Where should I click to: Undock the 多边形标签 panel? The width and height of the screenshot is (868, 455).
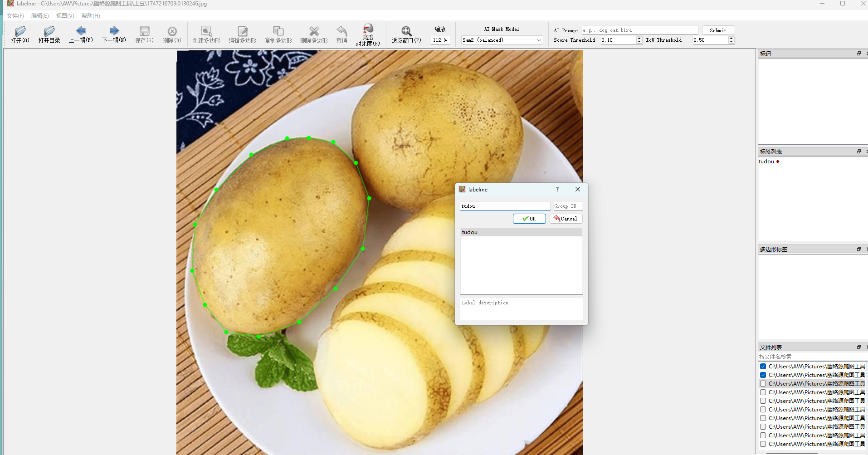tap(858, 249)
